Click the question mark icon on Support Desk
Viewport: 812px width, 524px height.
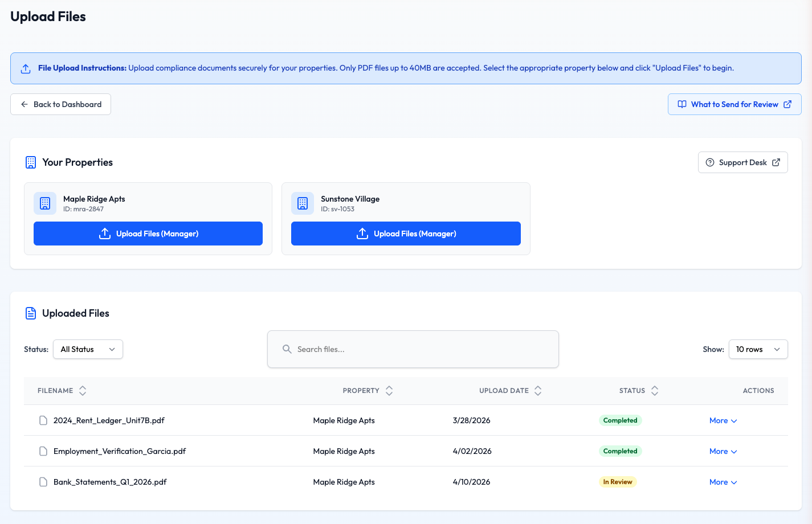(x=709, y=162)
